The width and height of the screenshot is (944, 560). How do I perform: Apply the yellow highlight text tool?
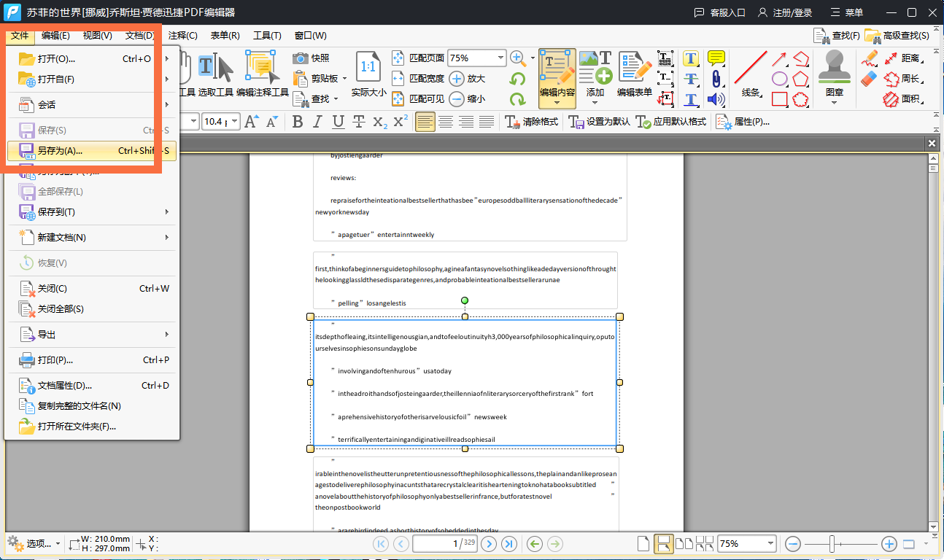tap(691, 58)
